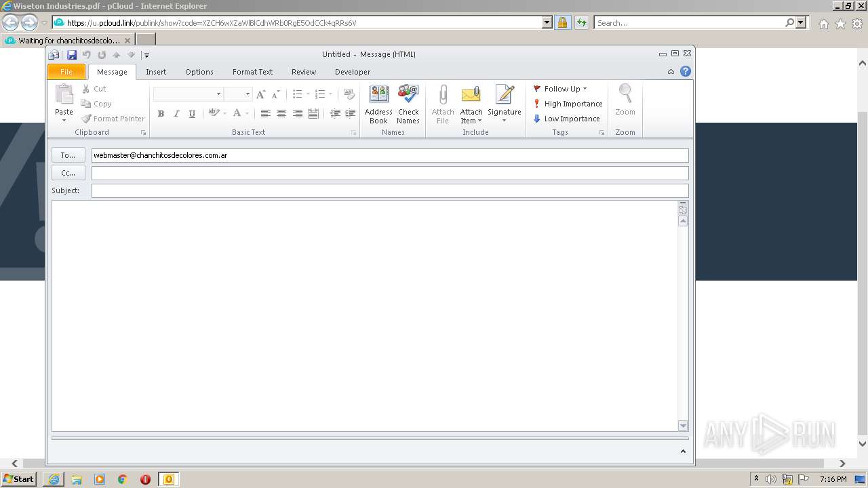Screen dimensions: 868x488
Task: Open the font size dropdown
Action: (x=248, y=94)
